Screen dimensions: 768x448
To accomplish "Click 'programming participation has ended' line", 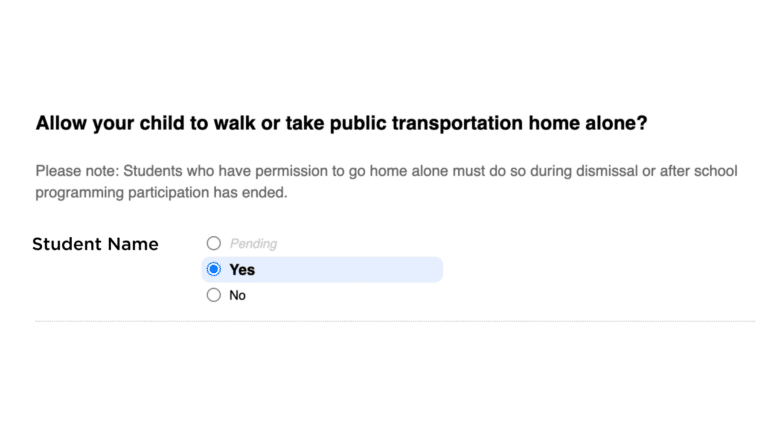I will tap(161, 193).
